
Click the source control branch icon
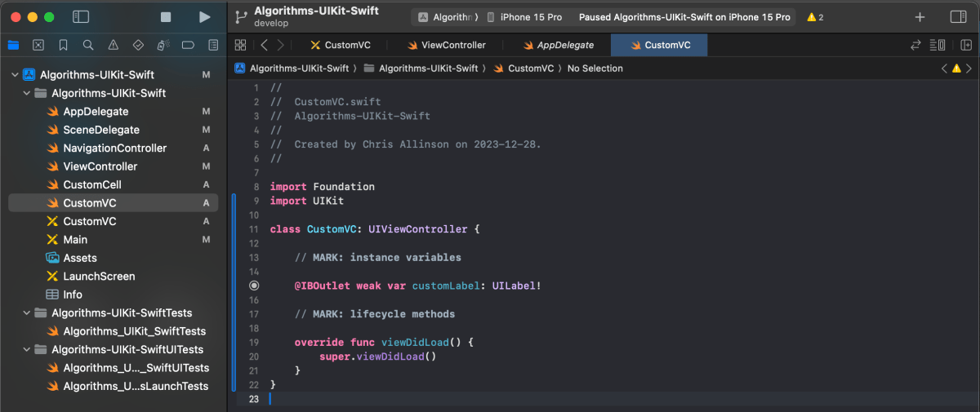click(241, 17)
